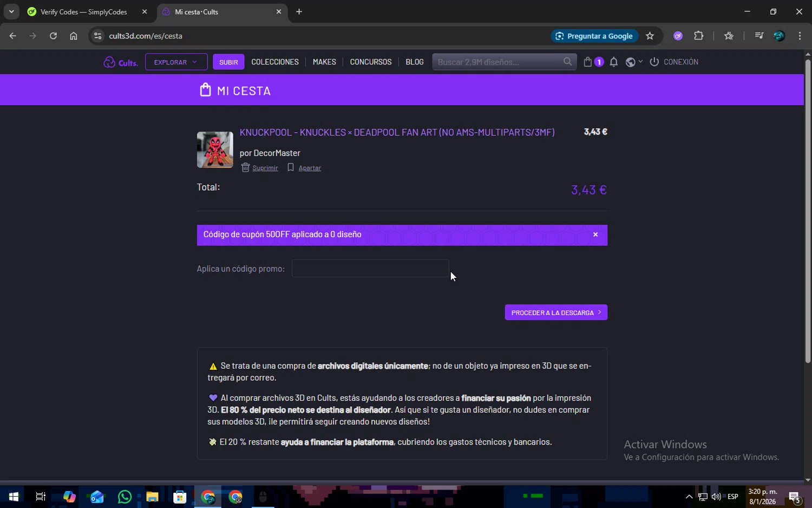Screen dimensions: 812x508
Task: Expand the language globe selector
Action: click(x=634, y=62)
